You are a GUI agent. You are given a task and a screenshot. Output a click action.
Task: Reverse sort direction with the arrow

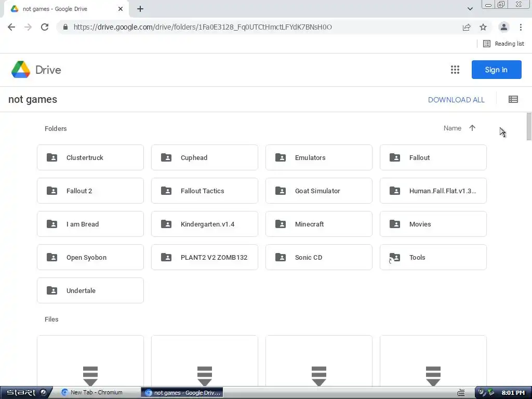(472, 128)
